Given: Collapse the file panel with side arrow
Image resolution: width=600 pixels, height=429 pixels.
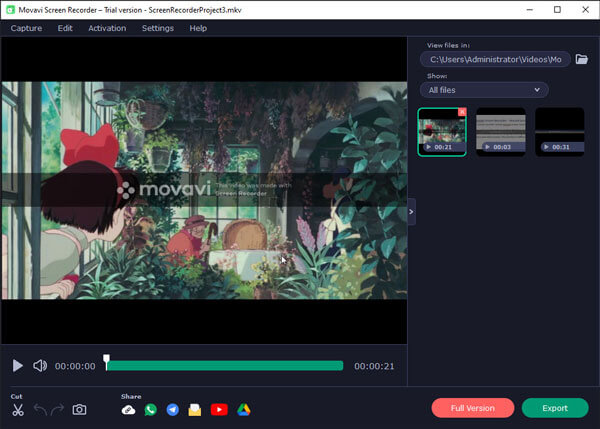Looking at the screenshot, I should click(x=411, y=212).
